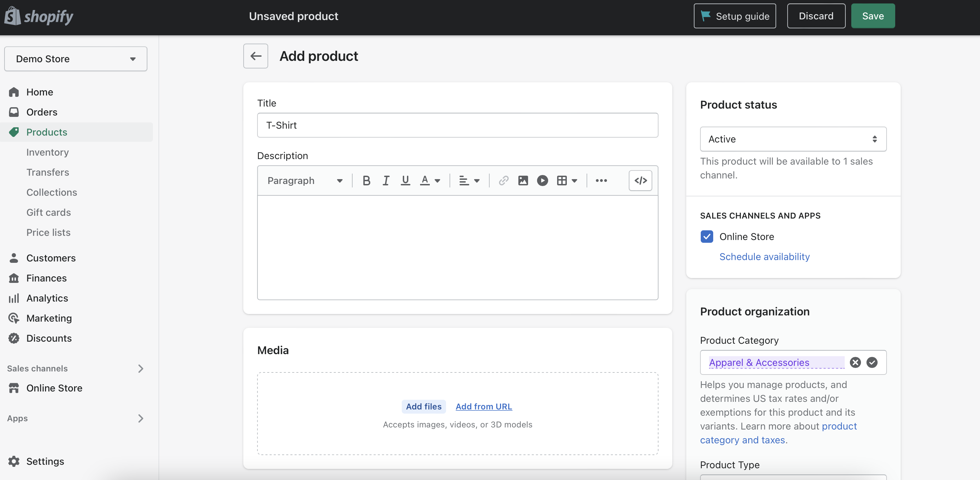Switch to HTML code view
This screenshot has width=980, height=480.
click(x=640, y=181)
